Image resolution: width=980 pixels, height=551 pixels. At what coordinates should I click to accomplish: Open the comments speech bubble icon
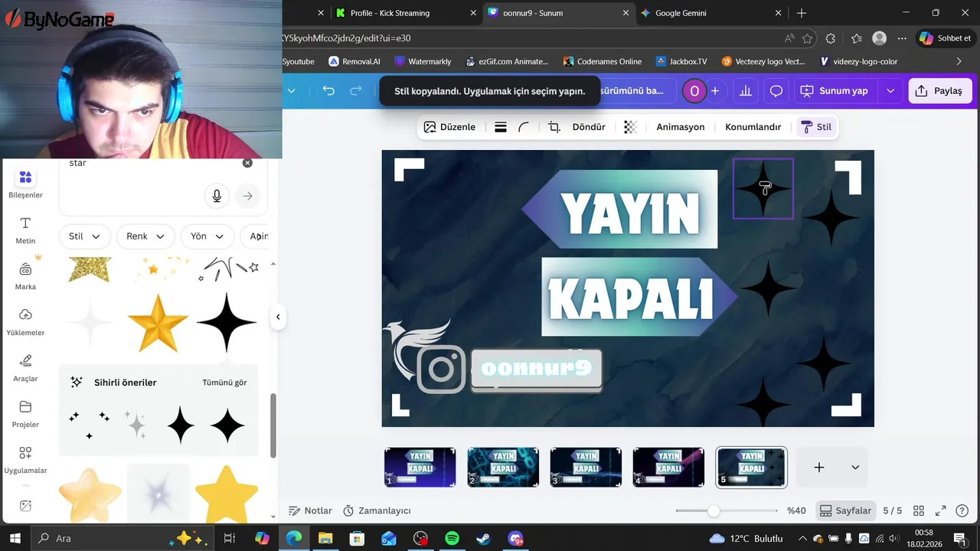[x=776, y=90]
